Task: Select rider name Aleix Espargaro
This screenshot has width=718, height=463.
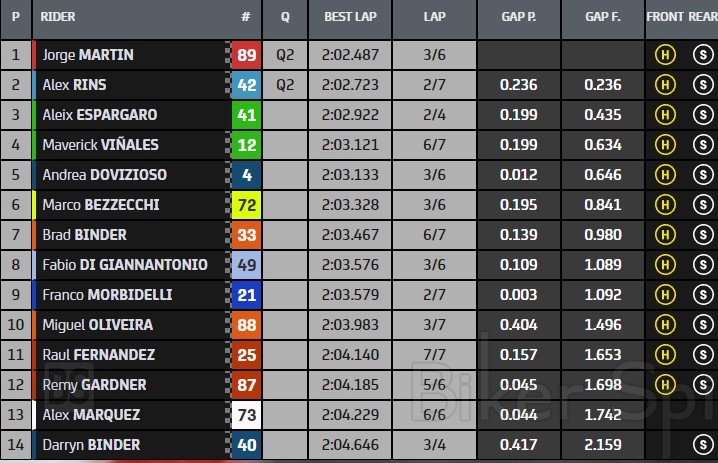Action: (99, 115)
